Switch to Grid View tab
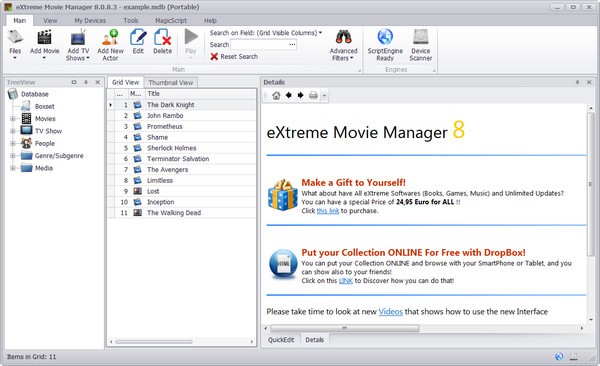 point(126,82)
